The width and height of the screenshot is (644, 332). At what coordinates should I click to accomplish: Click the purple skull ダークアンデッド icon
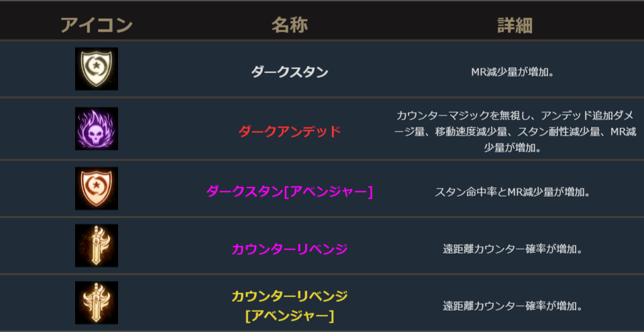[96, 129]
